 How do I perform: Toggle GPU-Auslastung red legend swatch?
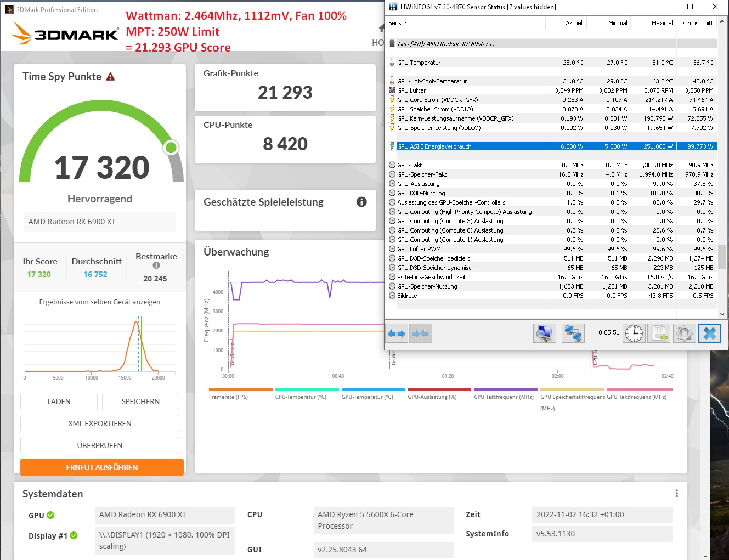(439, 390)
